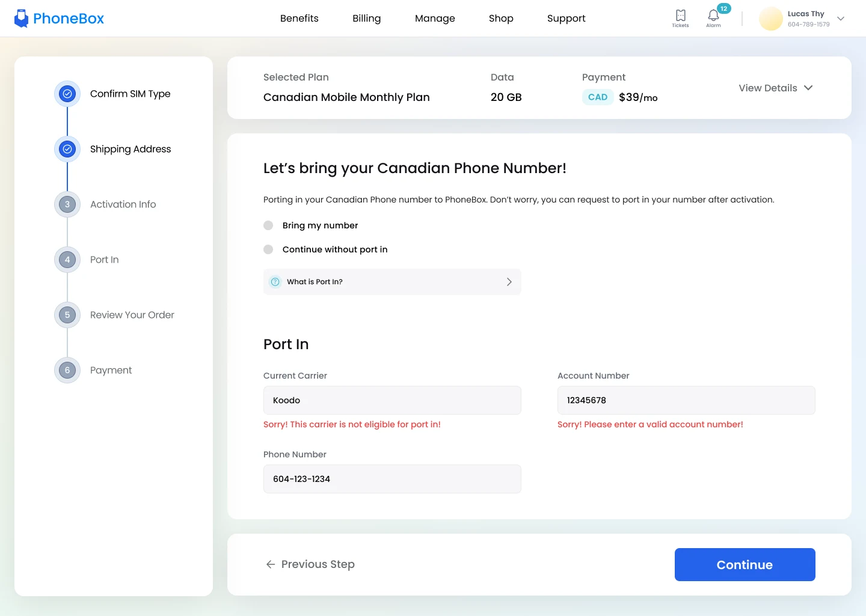
Task: Click the Account Number input field
Action: point(686,400)
